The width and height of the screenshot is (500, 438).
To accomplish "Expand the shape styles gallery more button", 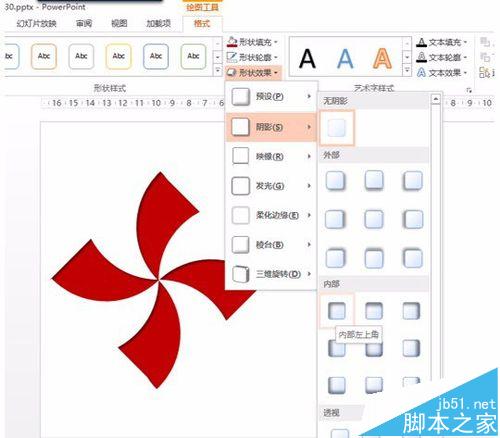I will 218,70.
